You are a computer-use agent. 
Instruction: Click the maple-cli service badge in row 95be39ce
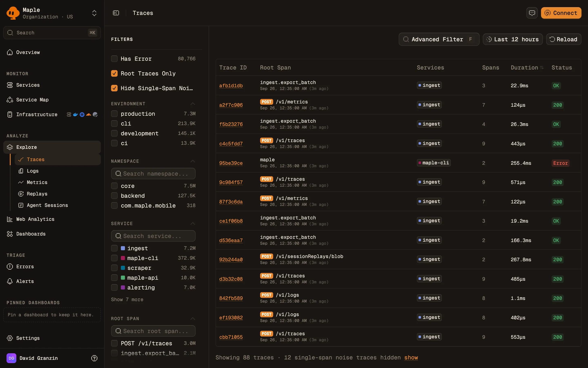pos(434,163)
